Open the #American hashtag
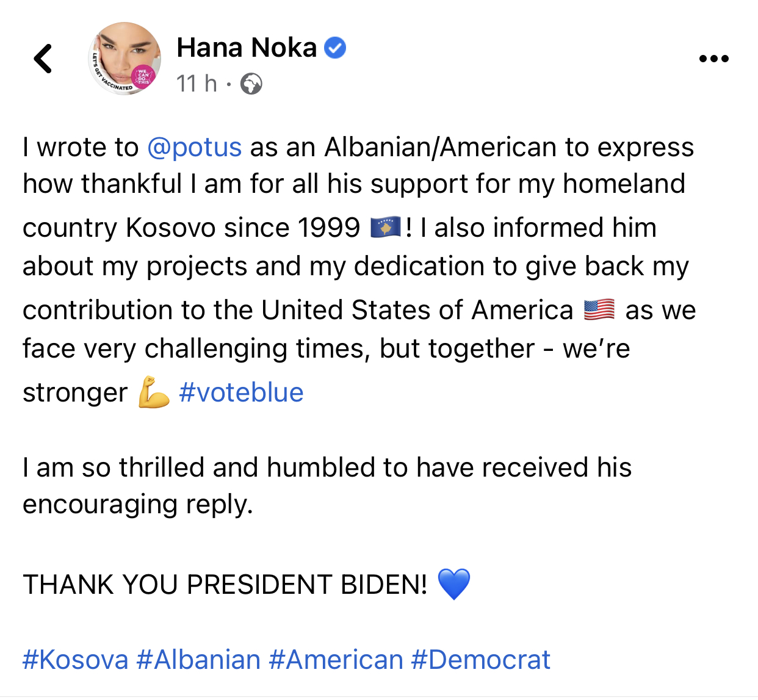 336,660
